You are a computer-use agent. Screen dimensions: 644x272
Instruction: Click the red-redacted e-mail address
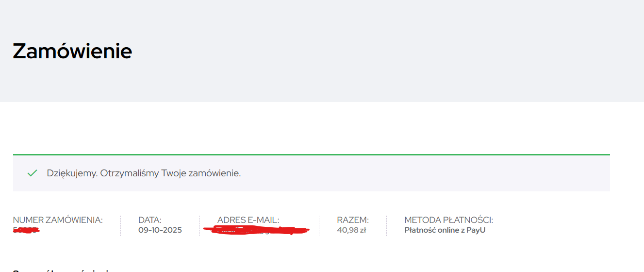click(x=257, y=230)
